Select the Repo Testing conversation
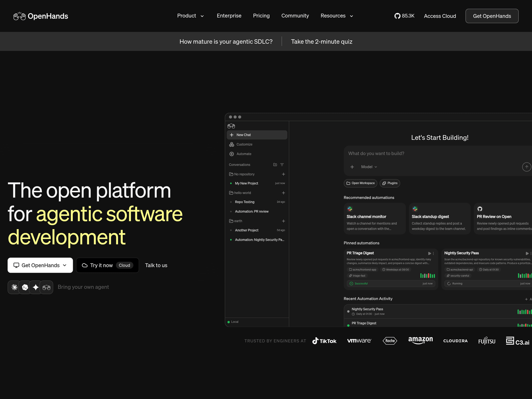This screenshot has width=532, height=399. (x=257, y=202)
